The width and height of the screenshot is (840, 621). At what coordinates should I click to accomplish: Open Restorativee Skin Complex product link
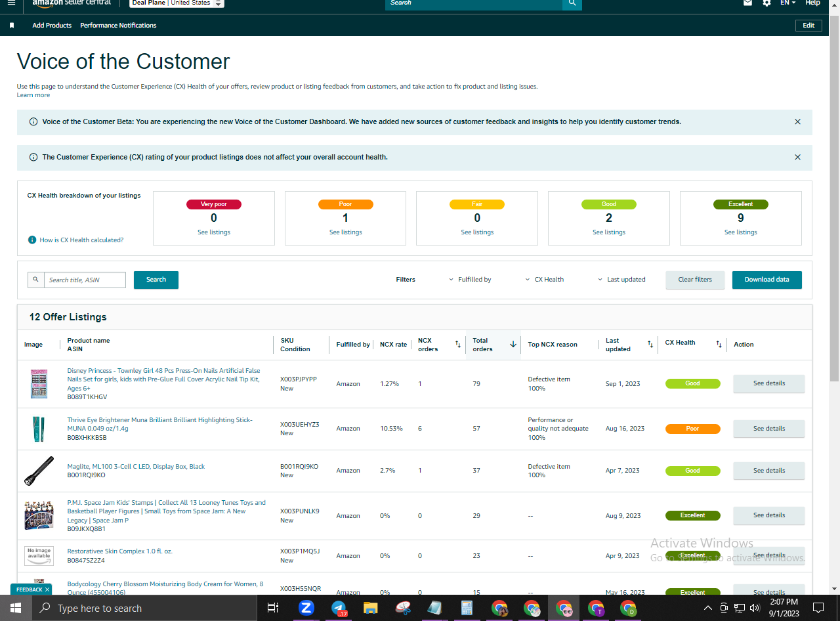120,551
